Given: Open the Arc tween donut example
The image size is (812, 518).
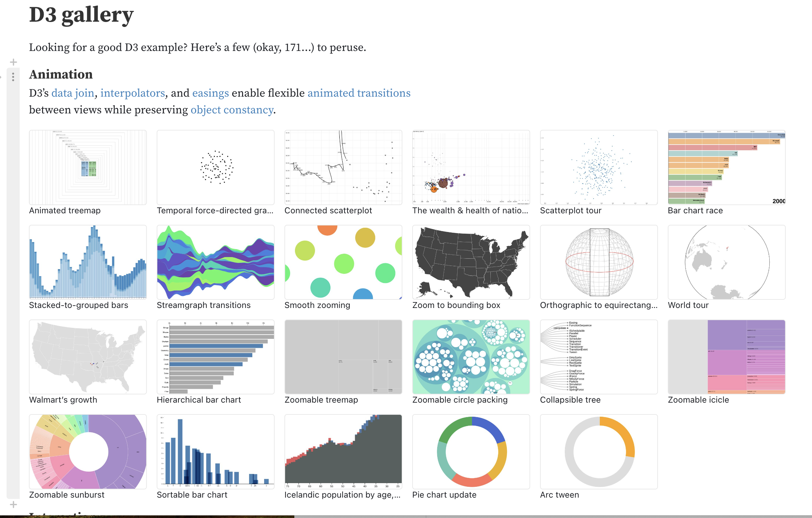Looking at the screenshot, I should (598, 452).
